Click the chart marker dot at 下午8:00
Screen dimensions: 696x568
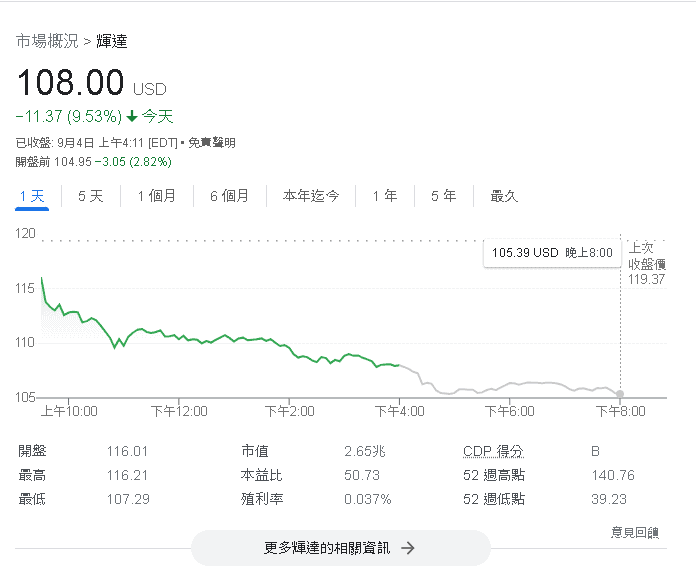(x=620, y=394)
